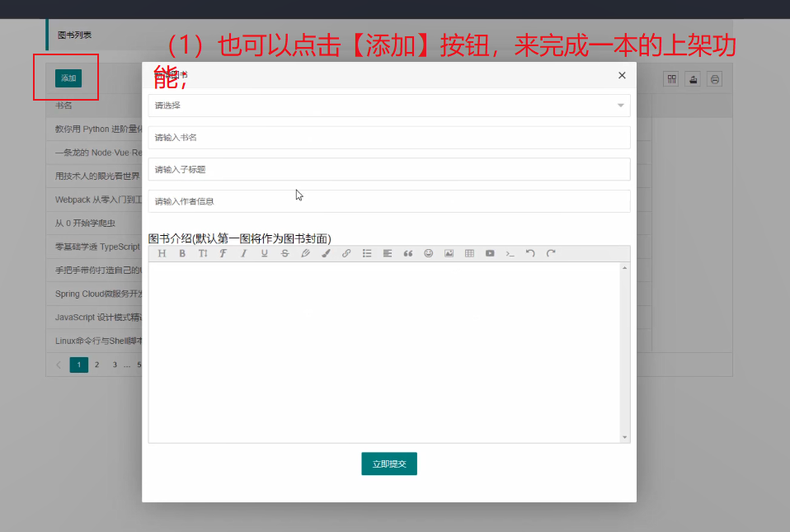Open the heading style tool in editor
Image resolution: width=790 pixels, height=532 pixels.
(x=162, y=253)
